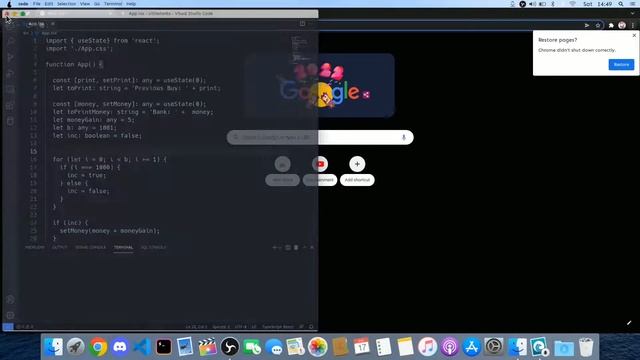Open Photos app from dock
Viewport: 640px width, 360px height.
[x=318, y=347]
